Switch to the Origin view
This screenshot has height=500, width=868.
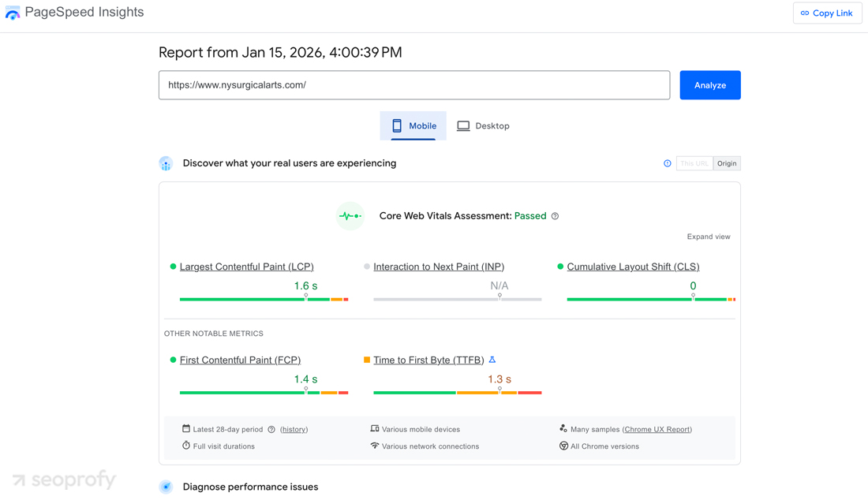(x=726, y=163)
